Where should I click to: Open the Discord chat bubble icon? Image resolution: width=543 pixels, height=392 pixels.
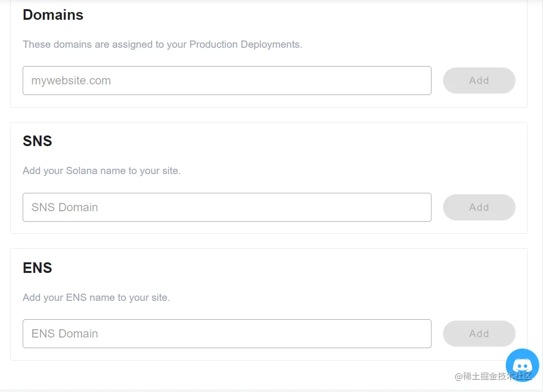pos(522,365)
